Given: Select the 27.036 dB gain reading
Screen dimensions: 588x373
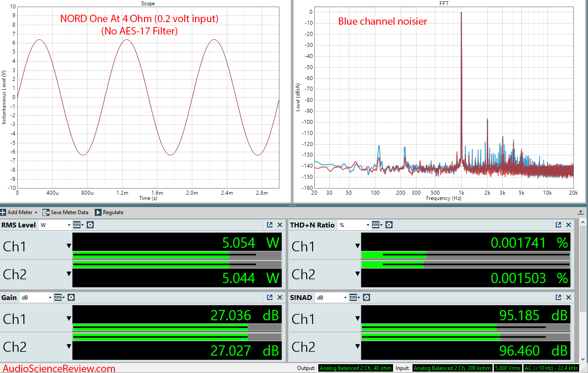Looking at the screenshot, I should (244, 315).
